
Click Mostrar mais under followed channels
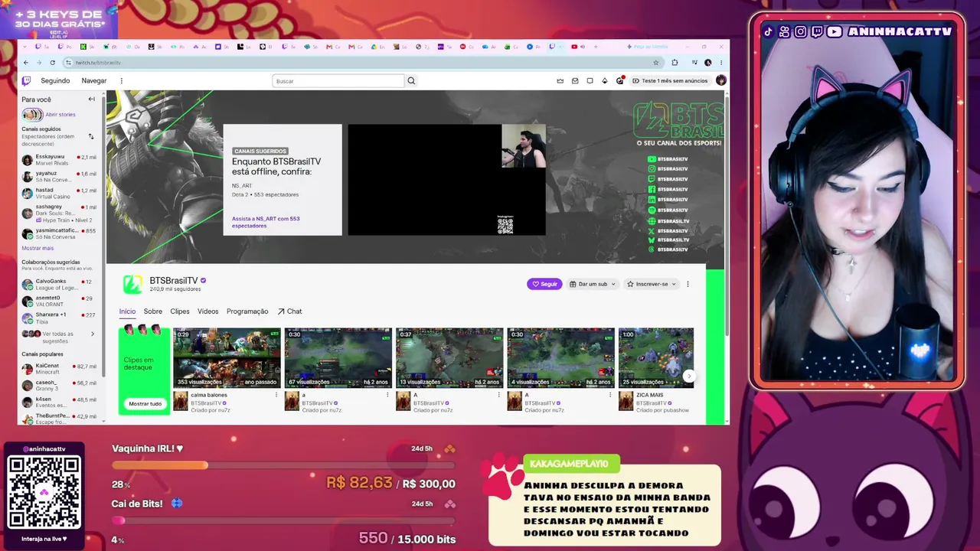click(x=38, y=248)
